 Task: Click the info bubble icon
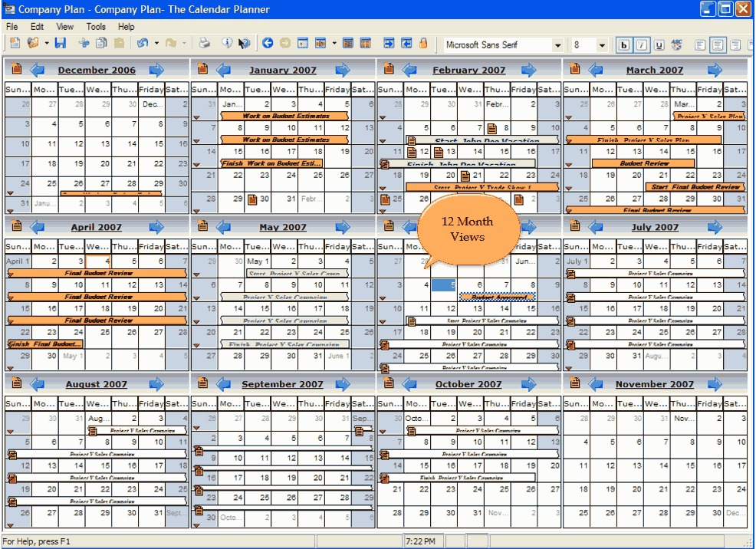pos(227,44)
